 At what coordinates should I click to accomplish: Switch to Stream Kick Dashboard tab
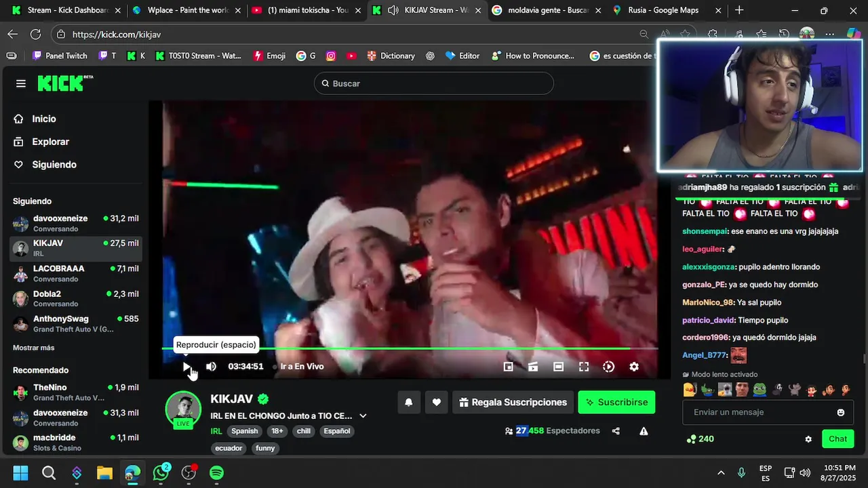[x=65, y=10]
